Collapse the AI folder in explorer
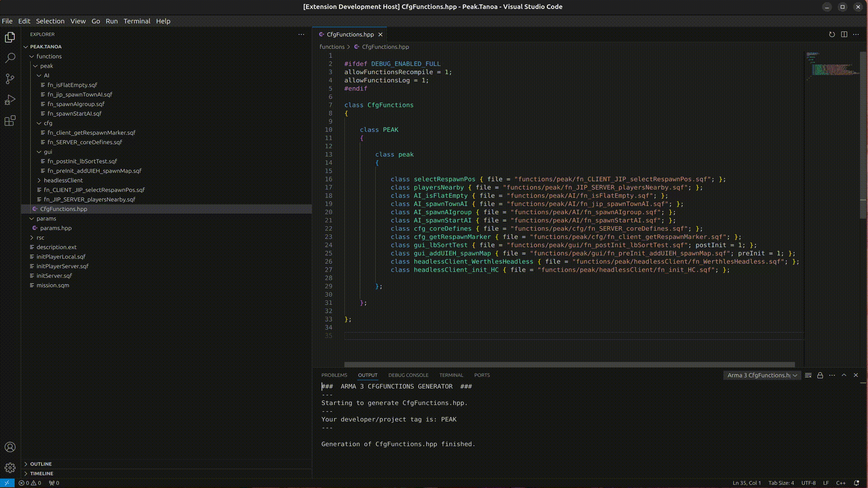This screenshot has width=868, height=488. 46,75
